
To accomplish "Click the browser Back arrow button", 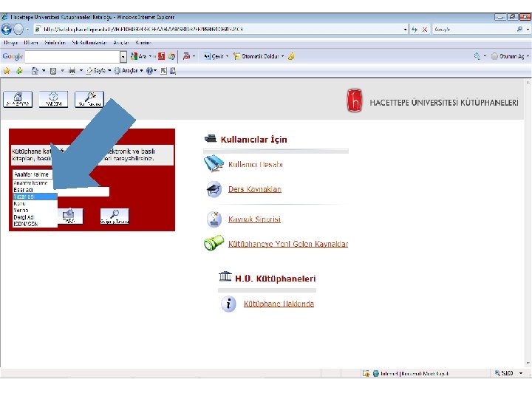I will 7,30.
